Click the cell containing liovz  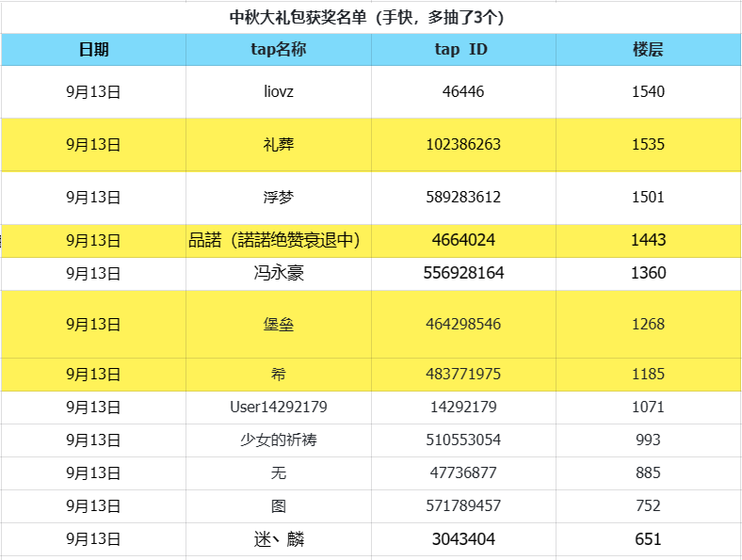(x=278, y=91)
